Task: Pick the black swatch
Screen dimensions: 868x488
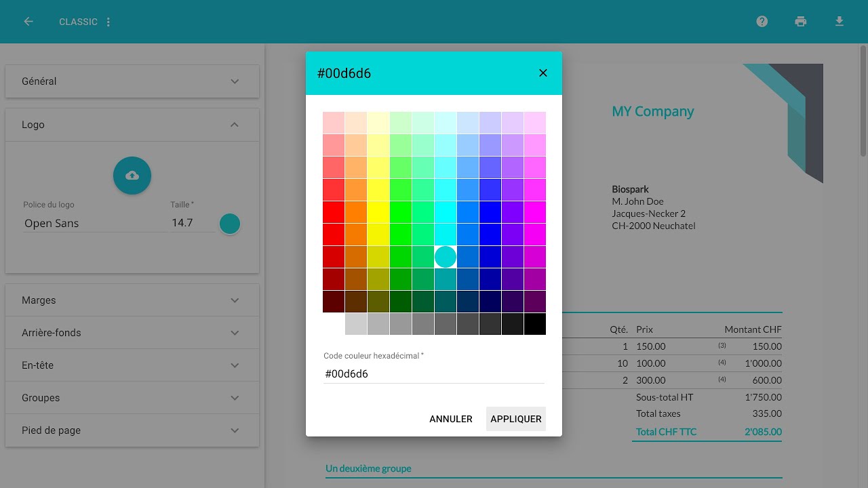Action: (x=535, y=324)
